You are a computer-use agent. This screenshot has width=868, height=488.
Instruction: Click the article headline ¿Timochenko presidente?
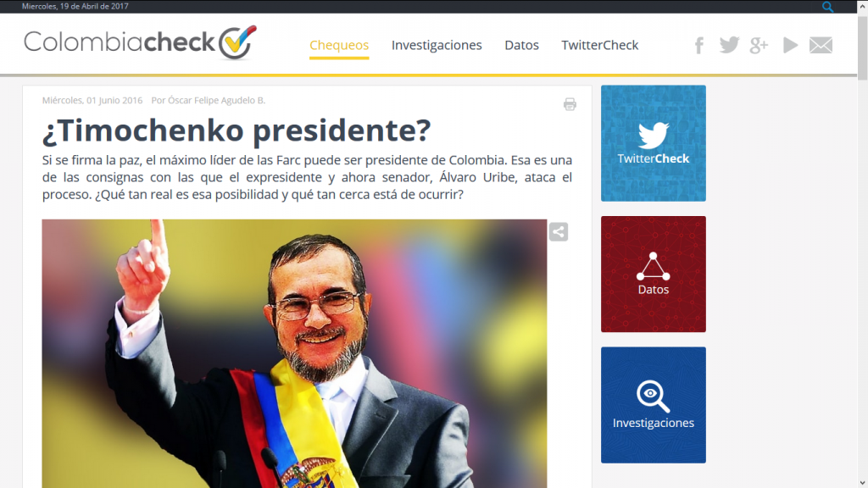236,130
